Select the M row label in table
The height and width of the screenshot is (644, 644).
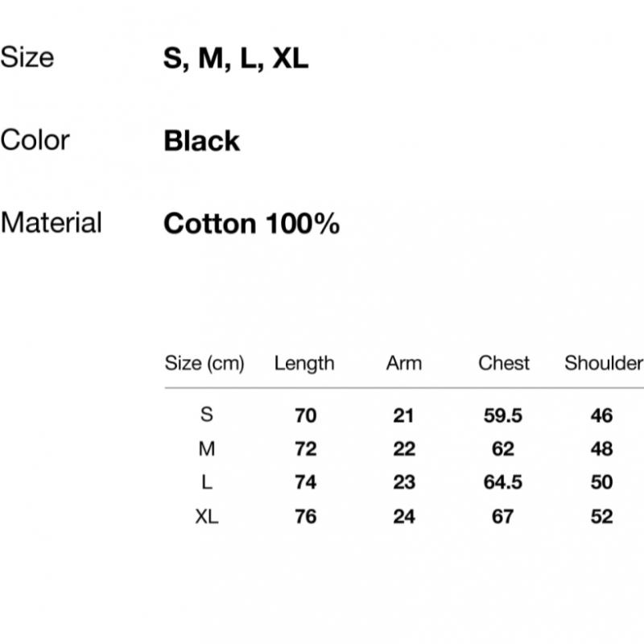click(x=207, y=448)
